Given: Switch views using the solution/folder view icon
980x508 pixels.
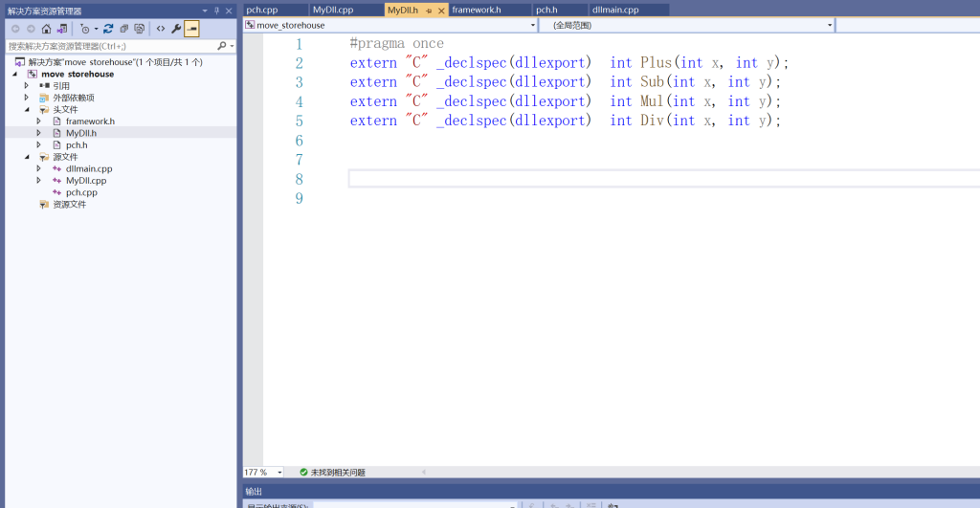Looking at the screenshot, I should pos(62,29).
